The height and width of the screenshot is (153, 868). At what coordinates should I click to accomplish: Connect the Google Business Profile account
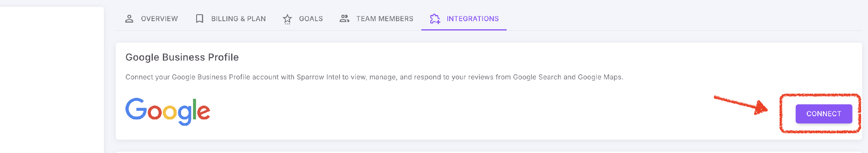(x=823, y=114)
